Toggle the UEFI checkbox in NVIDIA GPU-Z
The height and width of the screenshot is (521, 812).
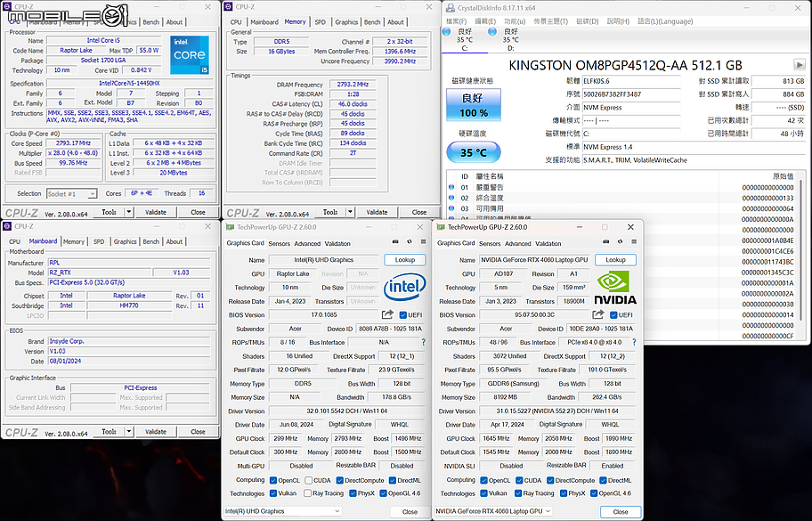[x=613, y=315]
